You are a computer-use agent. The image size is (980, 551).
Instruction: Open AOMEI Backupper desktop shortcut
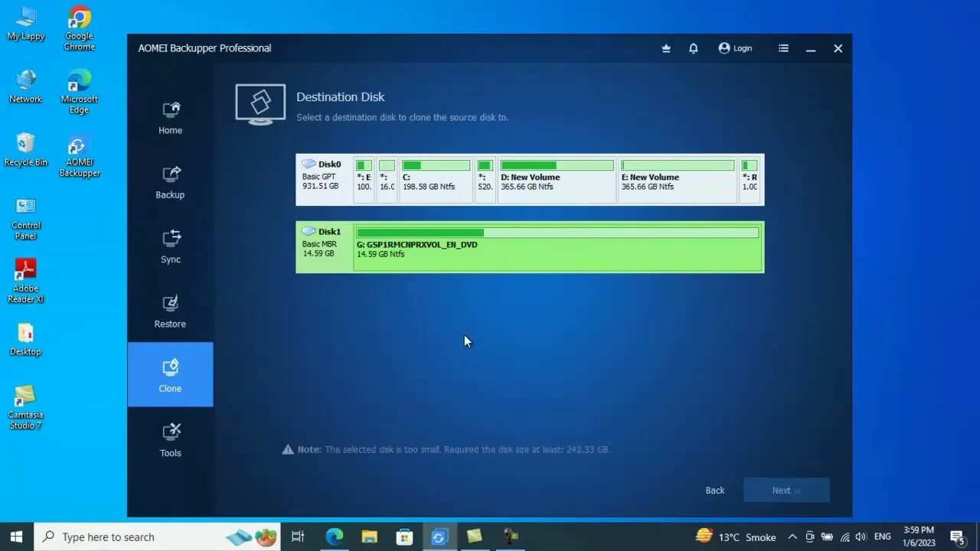tap(79, 155)
